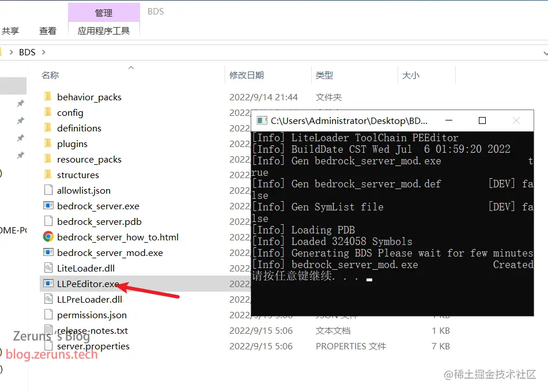Viewport: 548px width, 392px height.
Task: Click the bedrock_server_mod.exe application icon
Action: click(48, 252)
